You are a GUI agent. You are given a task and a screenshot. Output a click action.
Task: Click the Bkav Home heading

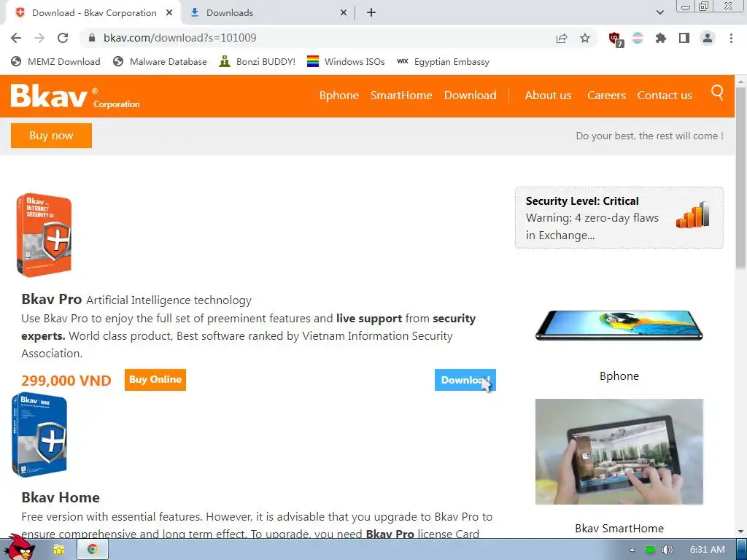click(x=61, y=497)
